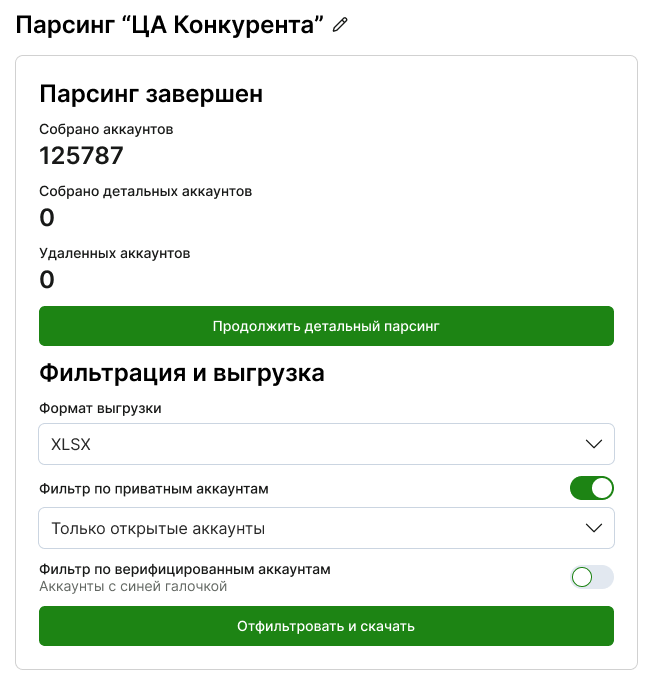Click the "Только открытые аккаунты" option text
Viewport: 653px width, 680px height.
[x=158, y=528]
